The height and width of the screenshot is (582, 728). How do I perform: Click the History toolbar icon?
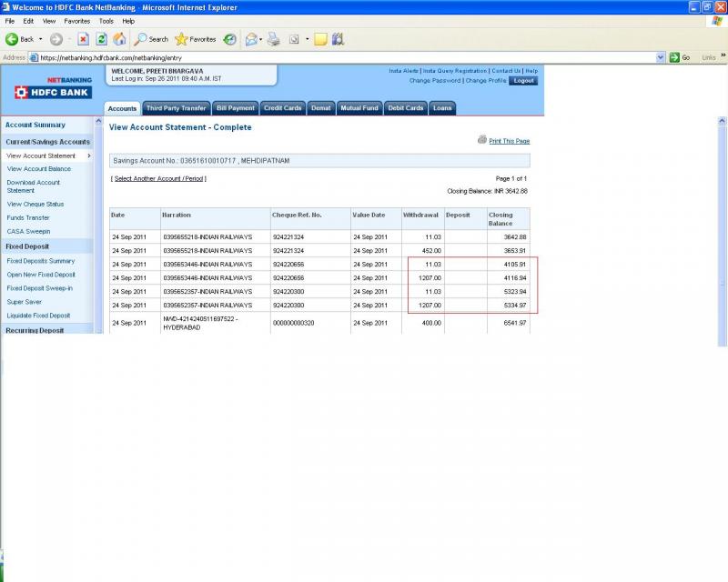tap(230, 39)
